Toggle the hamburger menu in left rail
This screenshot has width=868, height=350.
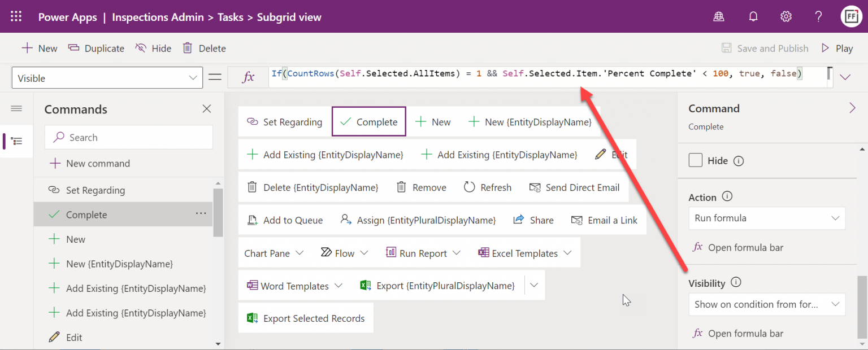[x=16, y=108]
